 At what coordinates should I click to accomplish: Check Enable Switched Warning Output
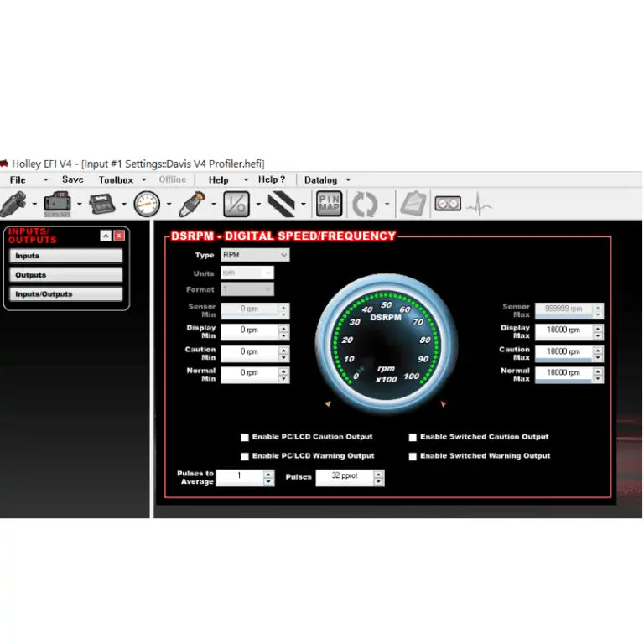[x=413, y=456]
